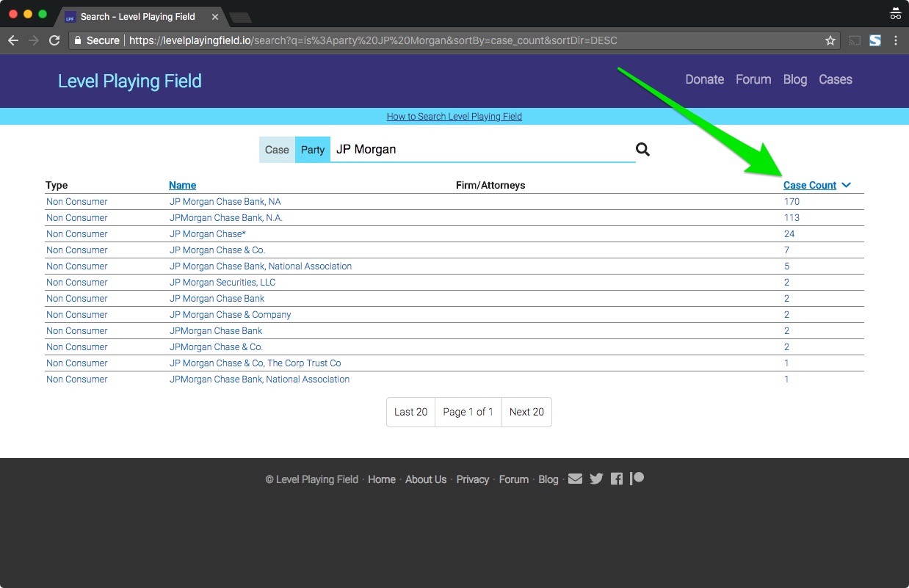Toggle the Party search mode
Image resolution: width=909 pixels, height=588 pixels.
(313, 150)
